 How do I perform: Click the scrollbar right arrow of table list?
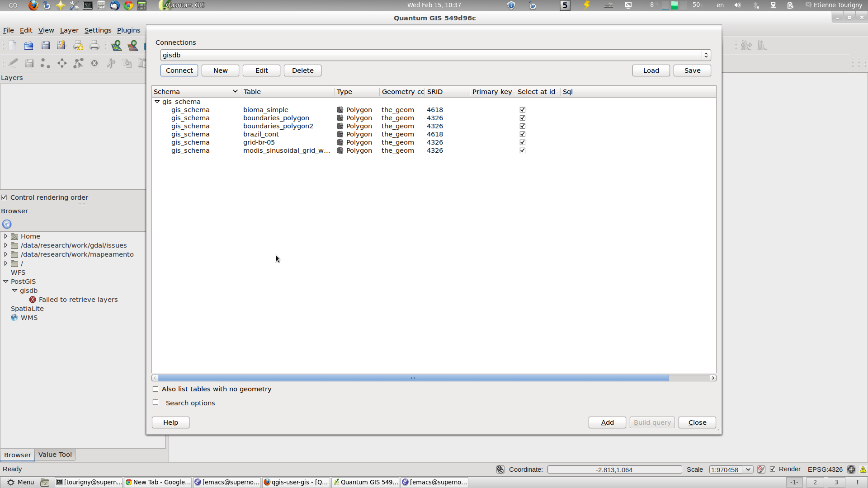[x=713, y=378]
